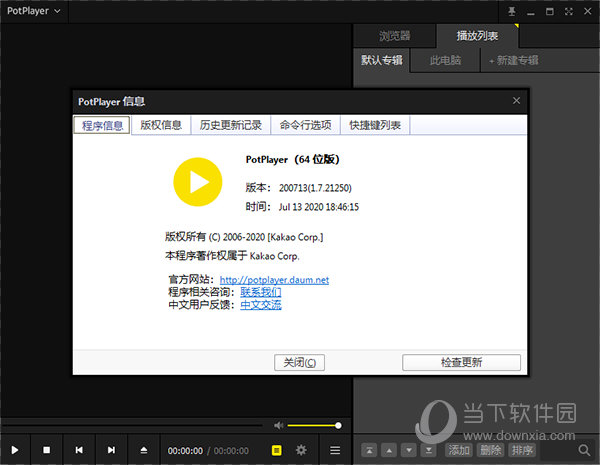The height and width of the screenshot is (465, 600).
Task: Pin the window on top
Action: 512,11
